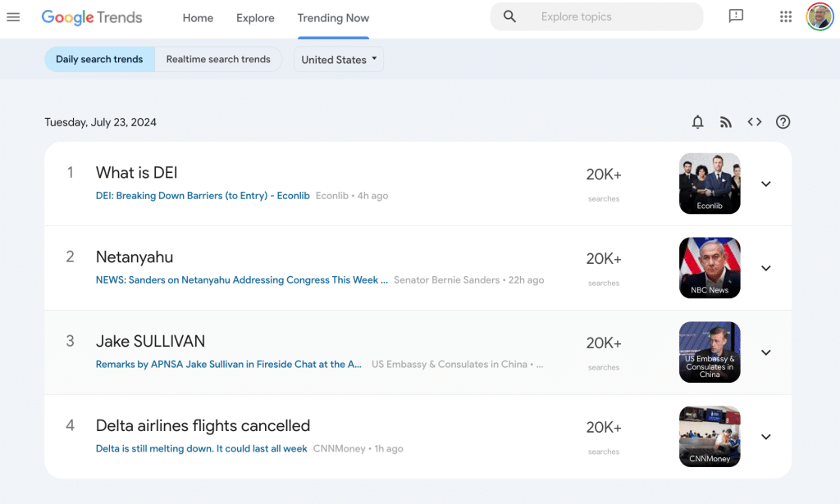Open the Econlib DEI article link

point(203,196)
